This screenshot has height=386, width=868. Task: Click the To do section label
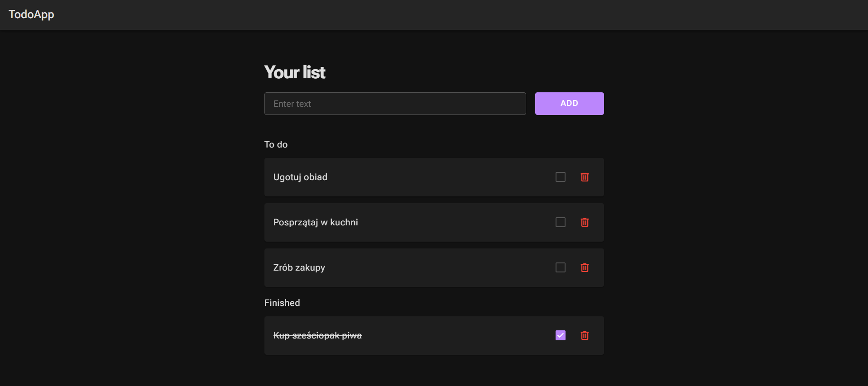(276, 144)
